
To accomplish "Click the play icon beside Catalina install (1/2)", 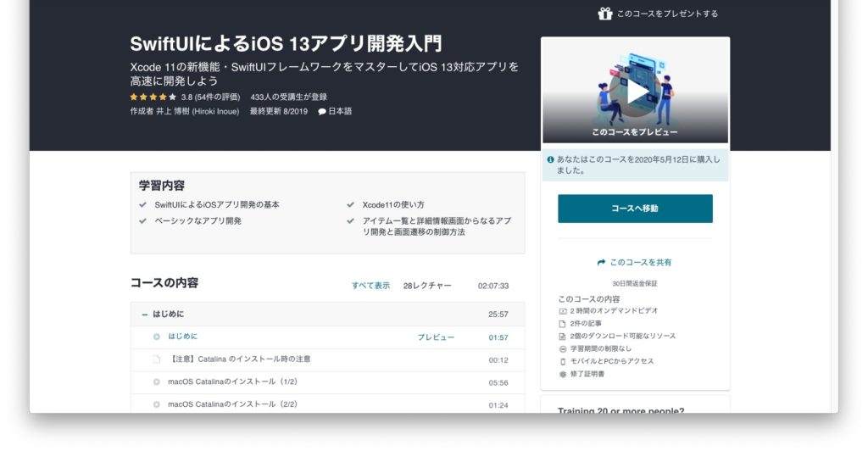I will [157, 382].
